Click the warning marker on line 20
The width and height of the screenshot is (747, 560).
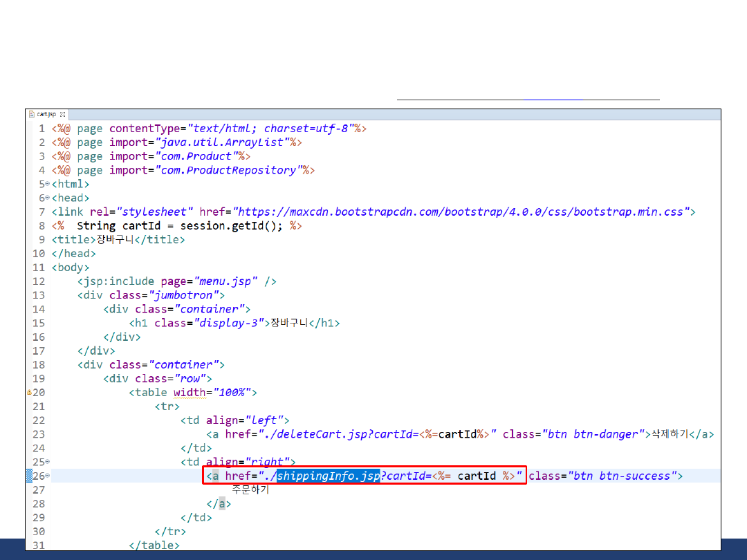click(29, 393)
